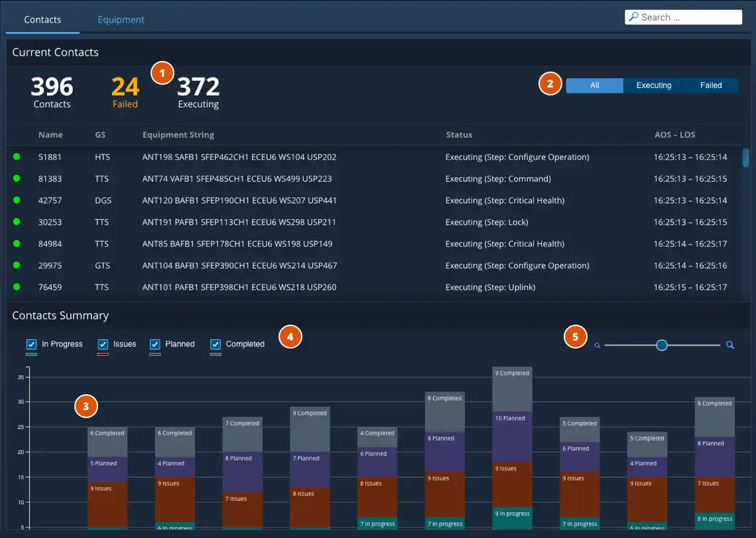Click the 7 Completed bar segment
756x538 pixels.
(242, 434)
